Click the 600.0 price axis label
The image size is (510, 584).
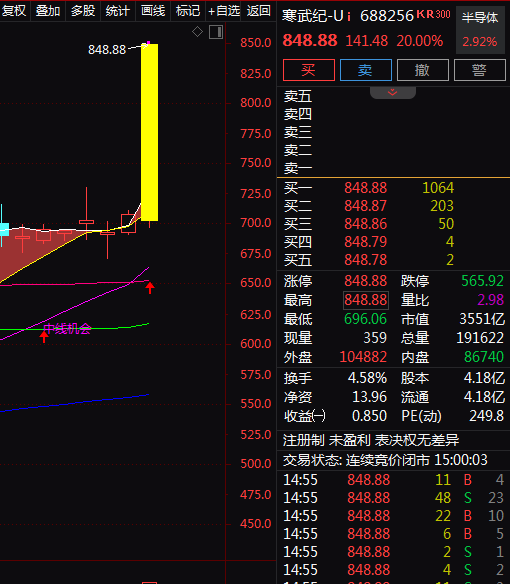[x=256, y=344]
